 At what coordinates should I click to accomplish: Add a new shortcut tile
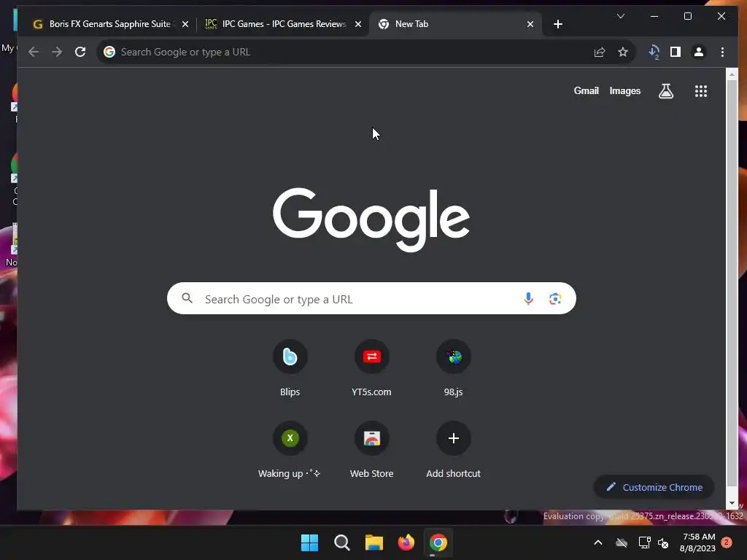(x=454, y=450)
